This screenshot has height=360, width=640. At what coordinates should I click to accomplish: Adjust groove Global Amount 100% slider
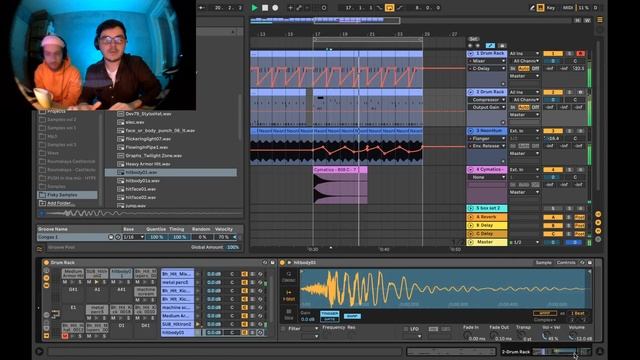232,247
